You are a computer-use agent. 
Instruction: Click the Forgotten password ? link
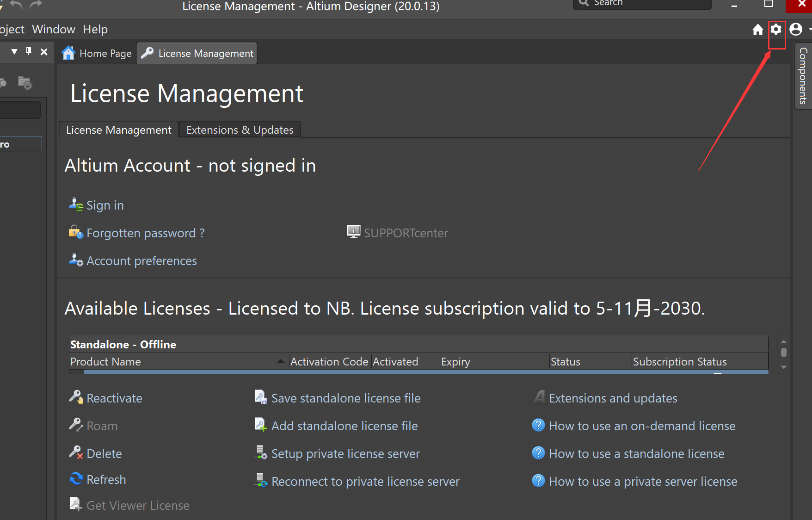coord(146,233)
